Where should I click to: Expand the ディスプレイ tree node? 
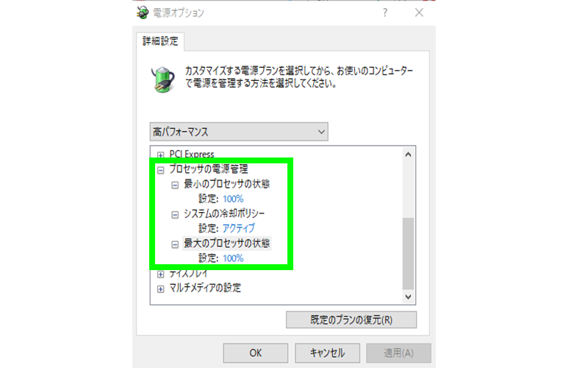point(160,274)
